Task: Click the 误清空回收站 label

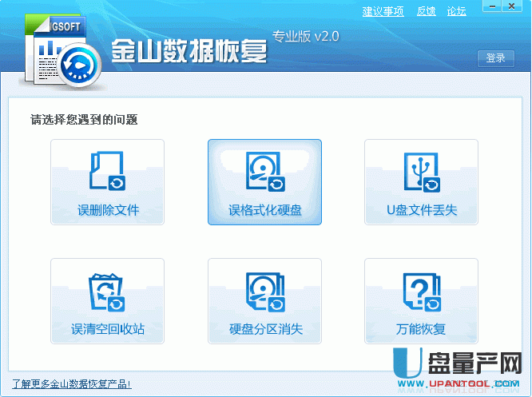Action: [108, 329]
